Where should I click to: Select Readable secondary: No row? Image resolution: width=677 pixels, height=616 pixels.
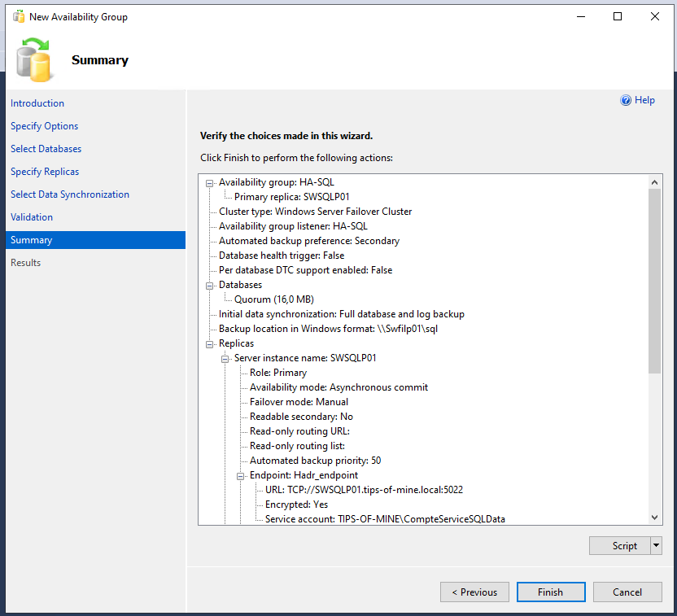(301, 417)
